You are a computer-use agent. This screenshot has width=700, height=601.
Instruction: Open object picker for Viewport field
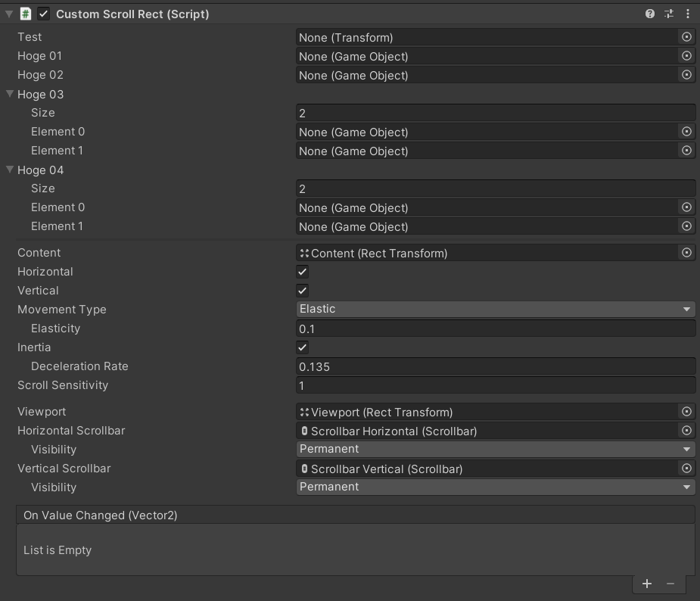tap(686, 412)
